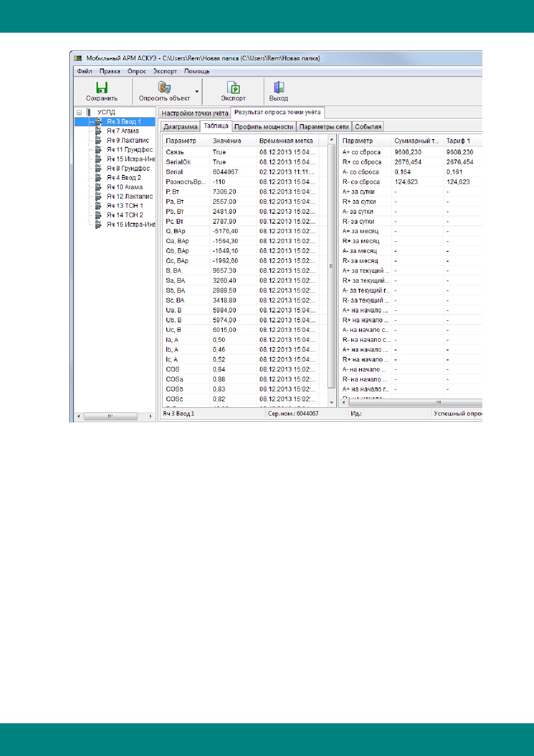
Task: Click the vertical scrollbar thumb of parameter table
Action: (x=331, y=266)
